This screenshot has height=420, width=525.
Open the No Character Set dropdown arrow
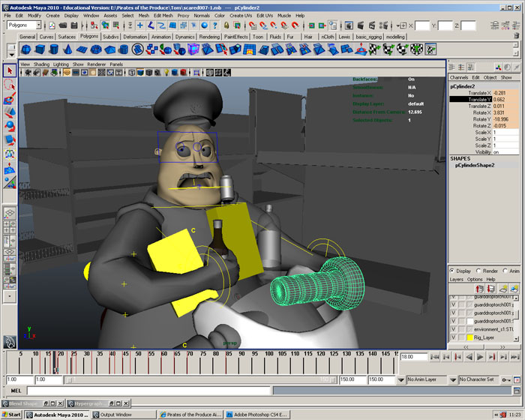(x=453, y=379)
